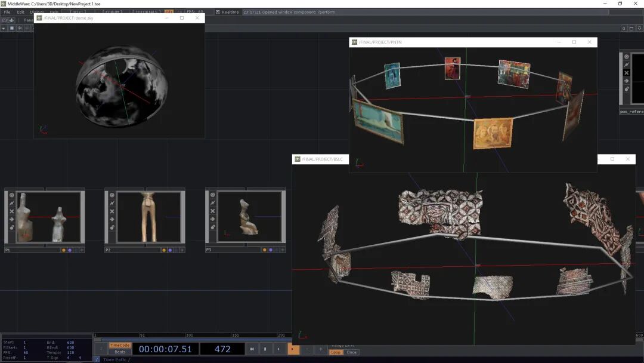Click the orange Play button
Viewport: 644px width, 363px height.
click(x=292, y=349)
